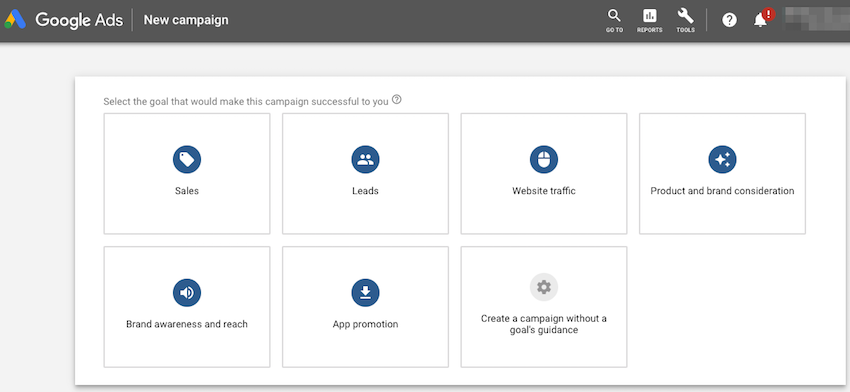The image size is (850, 392).
Task: Click the Leads people icon
Action: coord(365,159)
